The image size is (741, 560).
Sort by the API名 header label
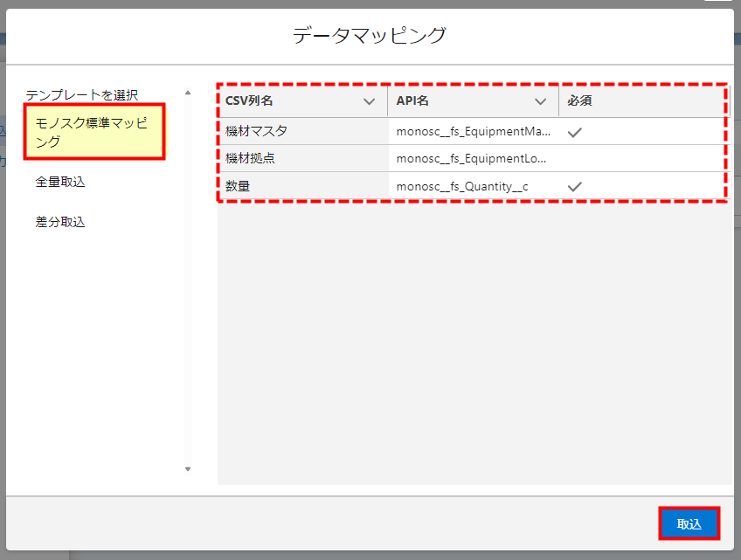click(x=412, y=101)
